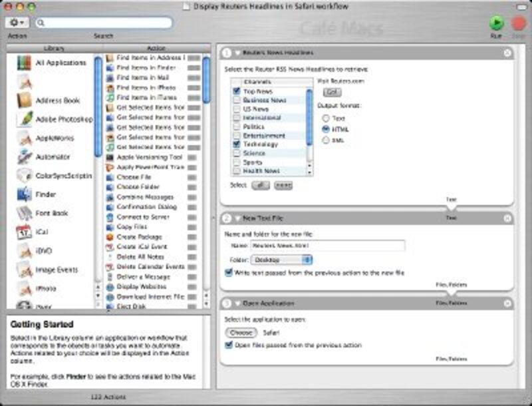The width and height of the screenshot is (532, 406).
Task: Select Create Package action
Action: (152, 237)
